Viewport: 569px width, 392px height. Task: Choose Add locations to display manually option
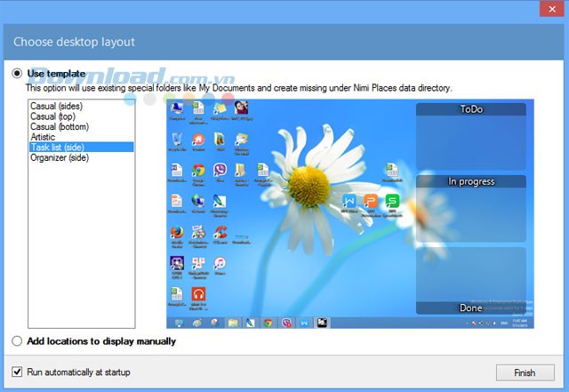pos(18,341)
